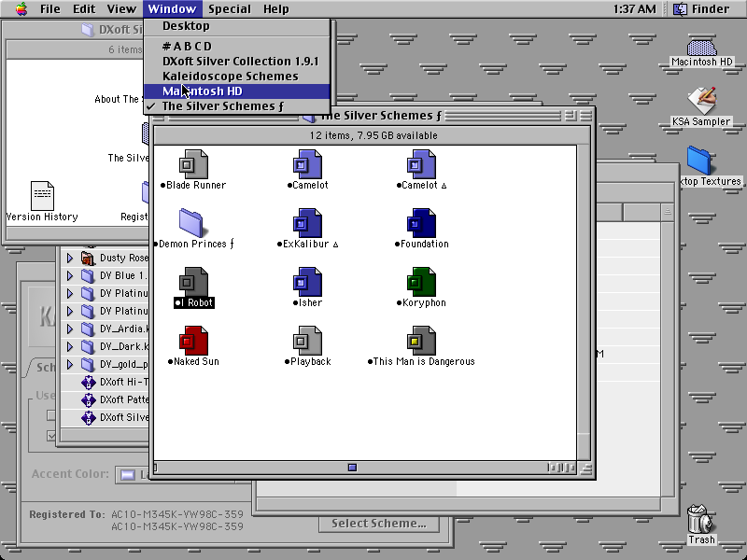Click the I Robot scheme icon
The image size is (747, 560).
click(193, 282)
